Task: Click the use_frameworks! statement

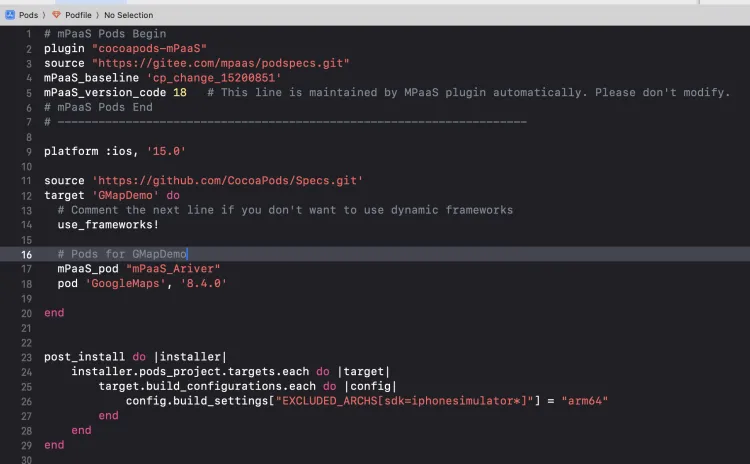Action: click(108, 225)
